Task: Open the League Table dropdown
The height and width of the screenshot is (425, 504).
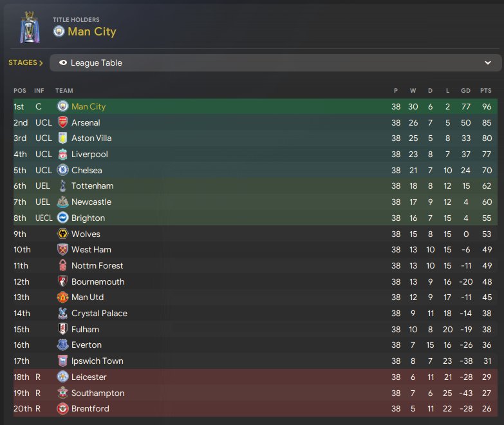Action: coord(275,63)
